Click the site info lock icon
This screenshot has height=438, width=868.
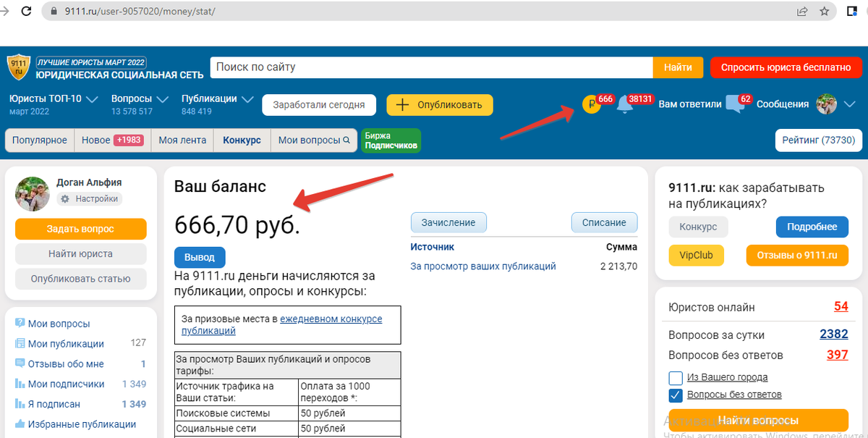52,12
